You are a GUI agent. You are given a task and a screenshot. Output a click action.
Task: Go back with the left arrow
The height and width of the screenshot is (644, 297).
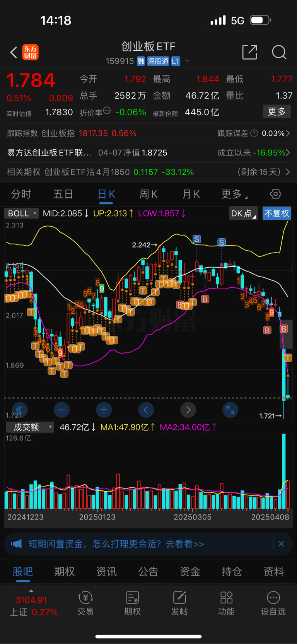click(14, 52)
